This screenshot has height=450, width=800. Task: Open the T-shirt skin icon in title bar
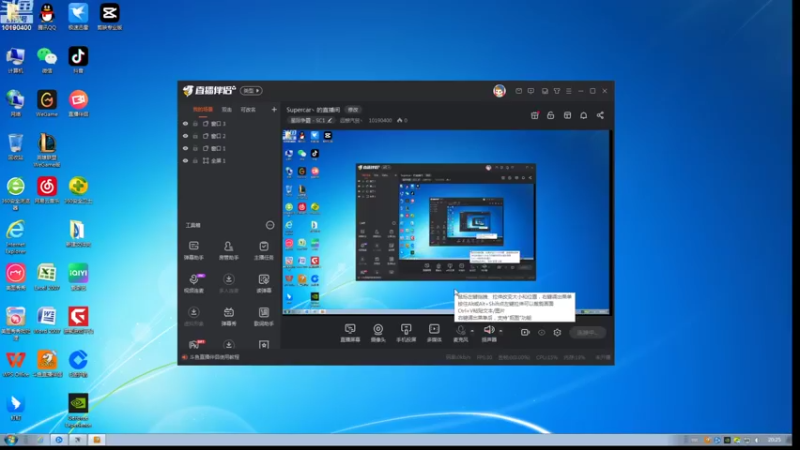[557, 91]
